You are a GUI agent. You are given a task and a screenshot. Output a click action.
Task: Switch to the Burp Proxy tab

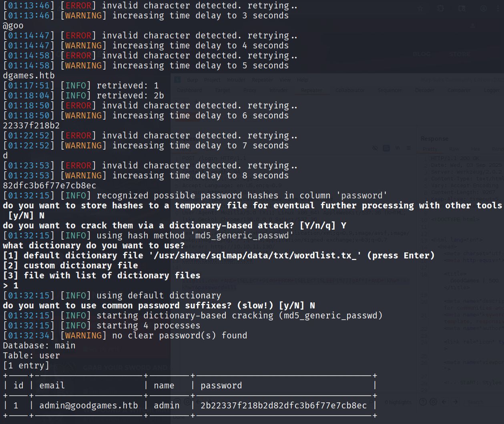249,90
